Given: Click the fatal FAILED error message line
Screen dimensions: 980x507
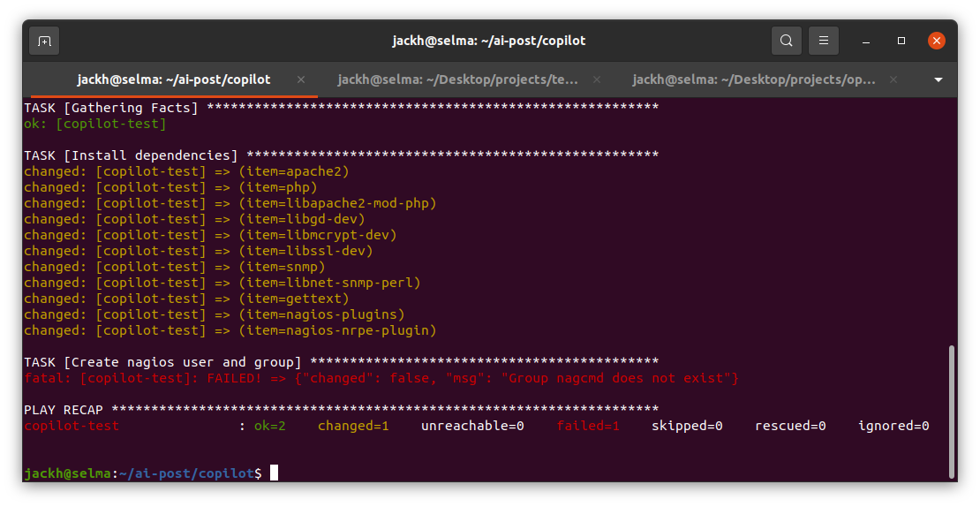Looking at the screenshot, I should [x=381, y=378].
